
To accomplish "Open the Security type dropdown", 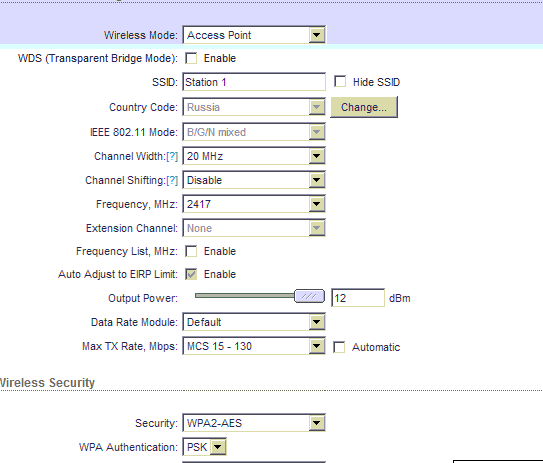I will pyautogui.click(x=254, y=423).
